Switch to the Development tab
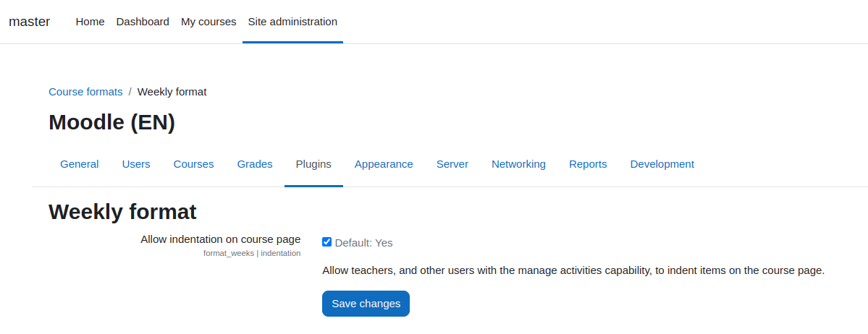 click(662, 164)
